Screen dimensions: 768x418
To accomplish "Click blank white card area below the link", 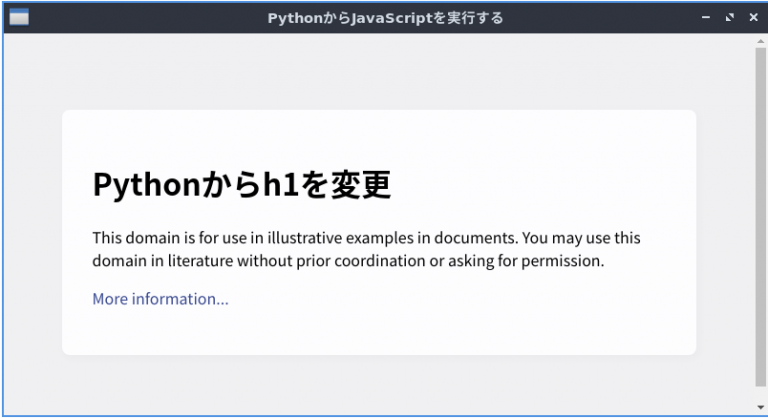I will [x=379, y=333].
